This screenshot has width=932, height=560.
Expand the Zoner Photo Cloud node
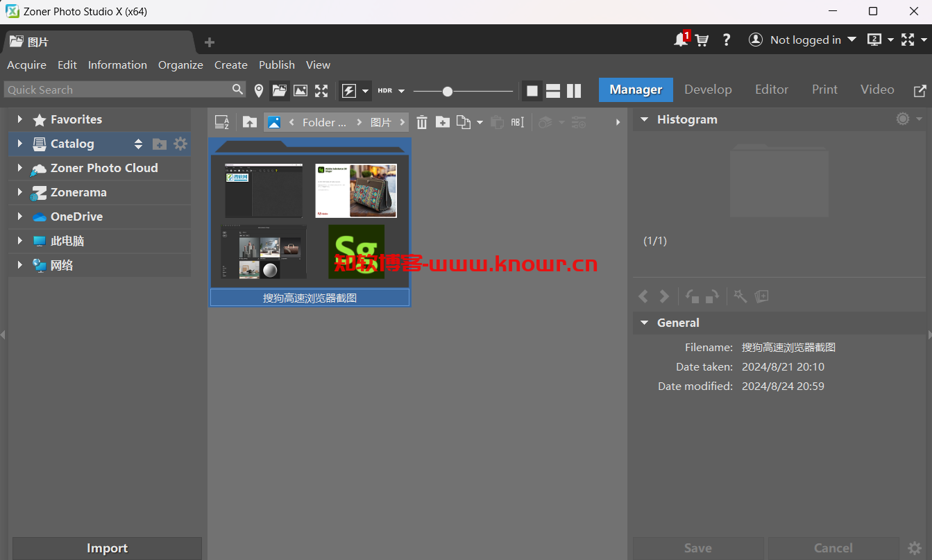point(19,168)
